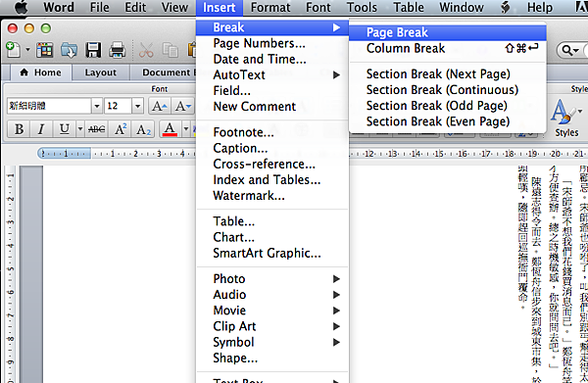The width and height of the screenshot is (588, 383).
Task: Click the Open folder icon
Action: coord(69,50)
